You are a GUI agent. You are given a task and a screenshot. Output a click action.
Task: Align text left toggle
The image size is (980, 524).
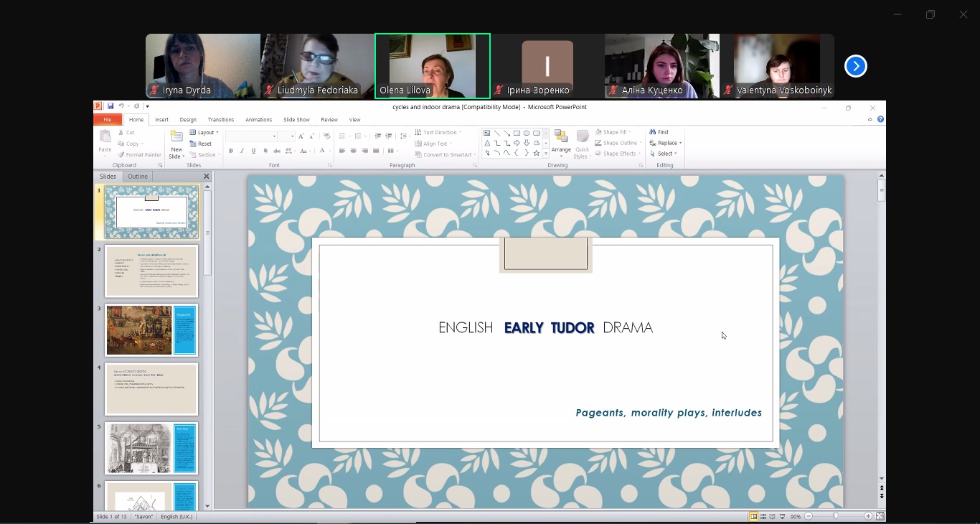point(342,151)
